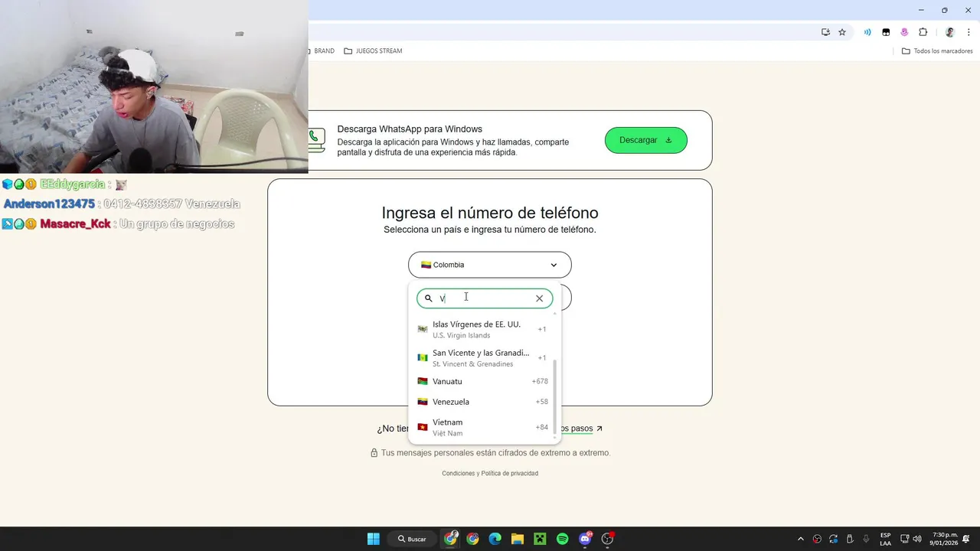Open the notifications bell in taskbar
The height and width of the screenshot is (551, 980).
(966, 539)
